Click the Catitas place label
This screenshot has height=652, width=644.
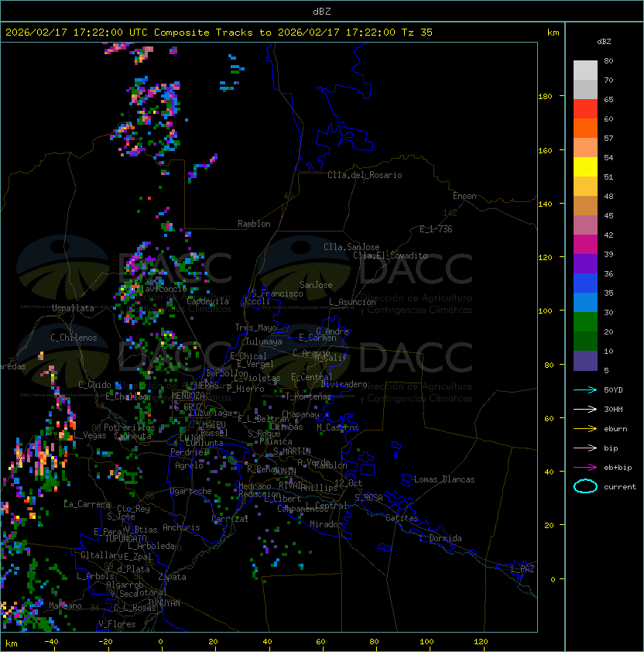[402, 518]
